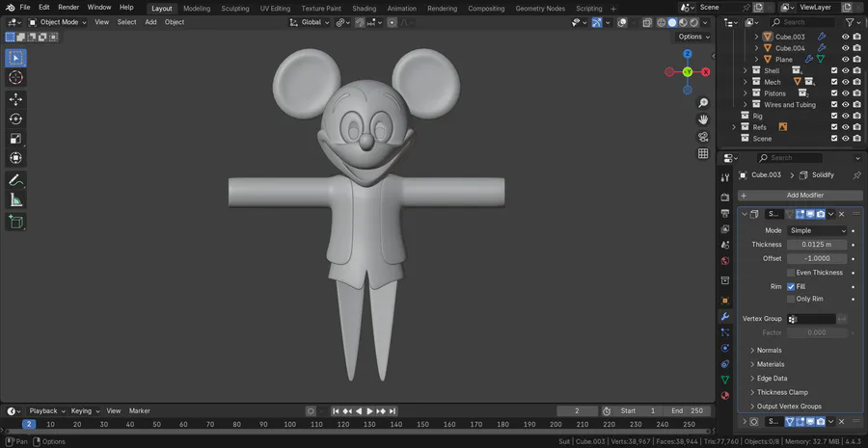The image size is (868, 448).
Task: Click the Vertex Group input field
Action: click(811, 319)
